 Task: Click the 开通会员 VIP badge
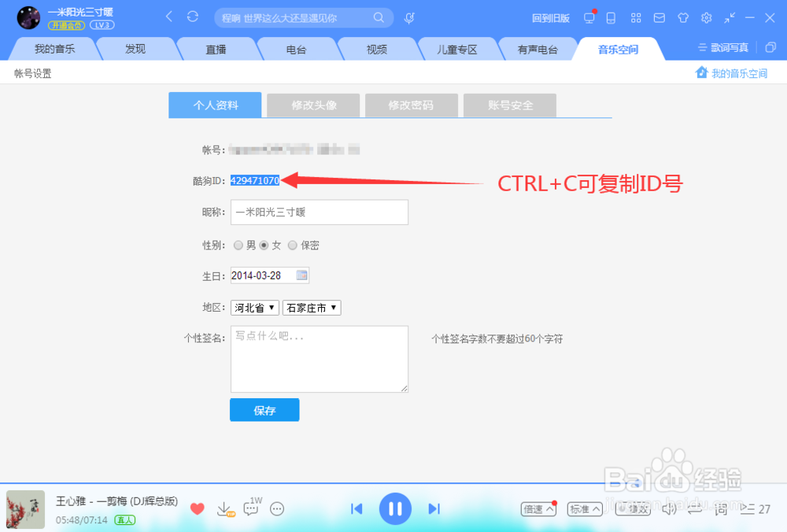[x=66, y=25]
